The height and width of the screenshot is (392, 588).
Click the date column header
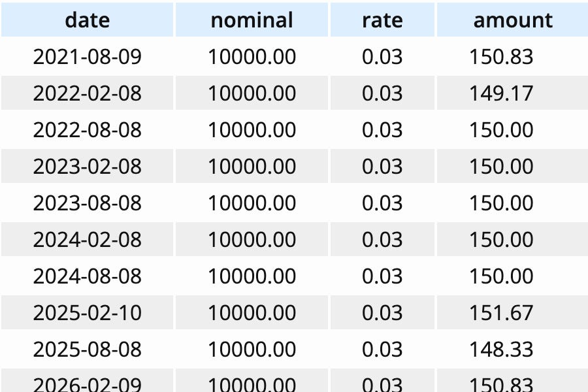point(87,20)
